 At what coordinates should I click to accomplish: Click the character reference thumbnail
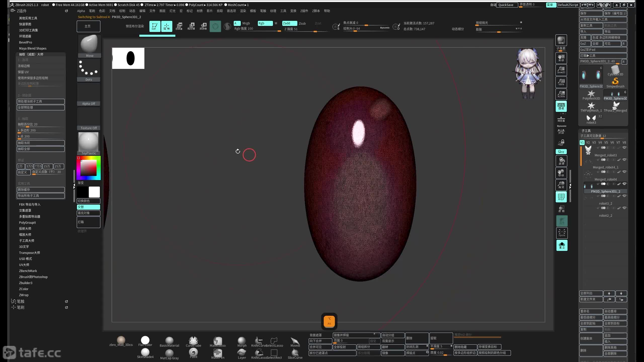(x=528, y=73)
